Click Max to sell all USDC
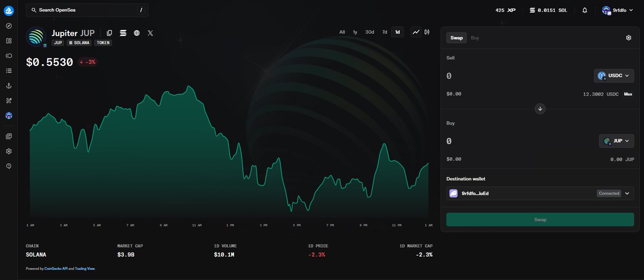644x280 pixels. click(628, 94)
